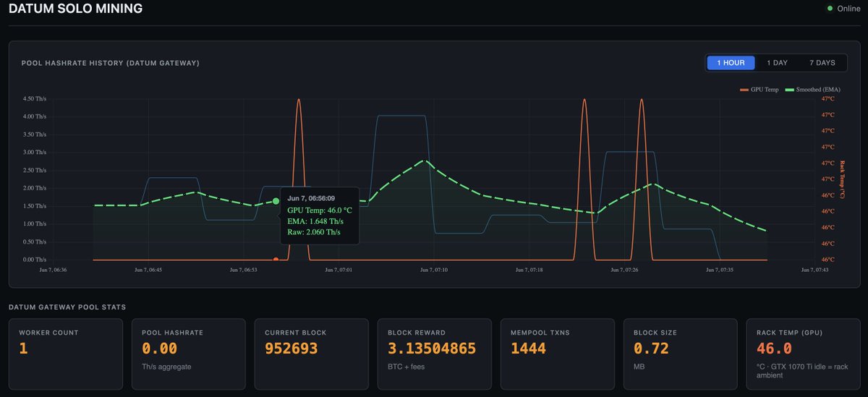Click the Pool Hashrate value 0.00

160,349
